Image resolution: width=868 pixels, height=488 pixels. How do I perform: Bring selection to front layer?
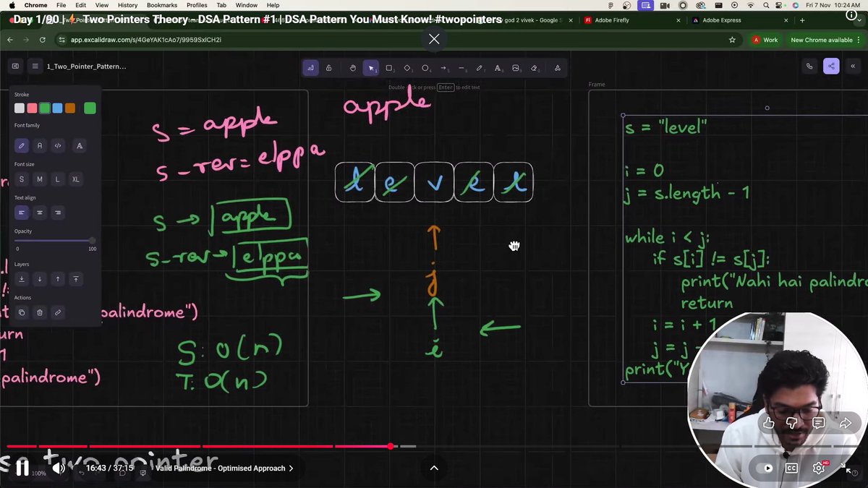(75, 278)
